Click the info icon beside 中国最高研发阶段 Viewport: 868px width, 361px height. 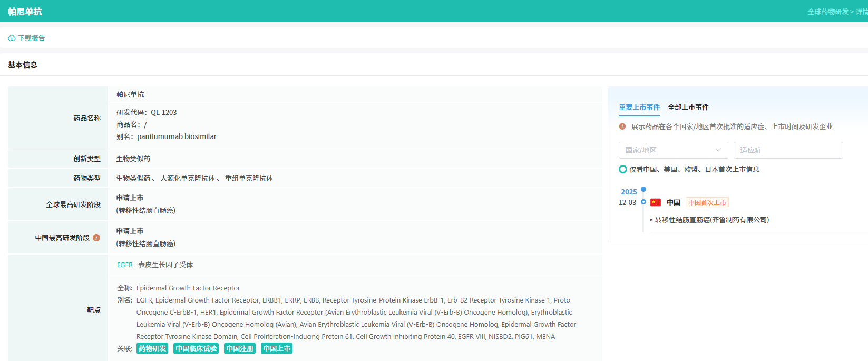(96, 238)
